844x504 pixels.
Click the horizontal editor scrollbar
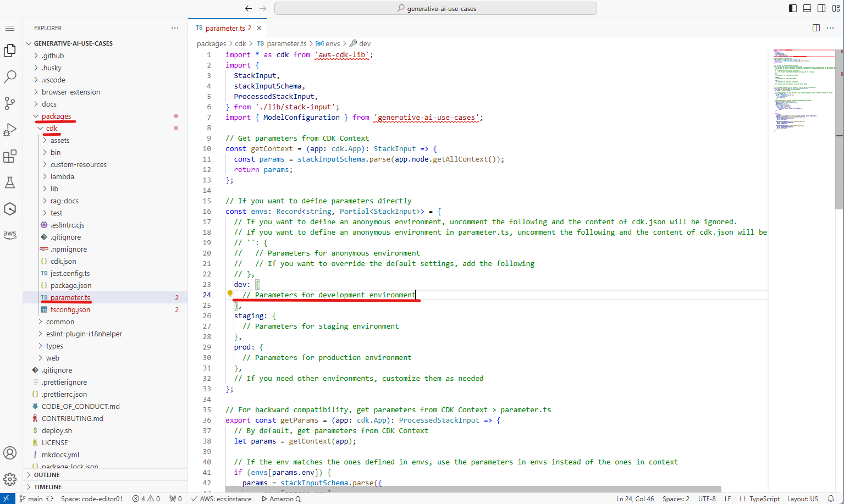(x=473, y=489)
